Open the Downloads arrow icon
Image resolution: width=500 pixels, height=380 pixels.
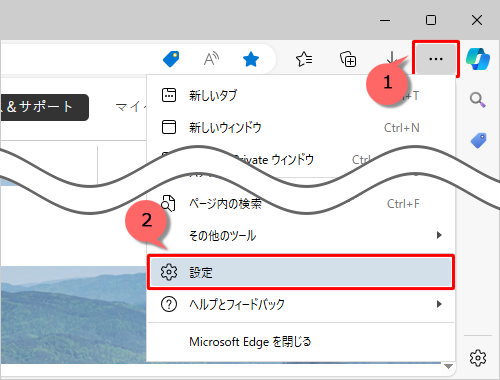click(x=392, y=57)
